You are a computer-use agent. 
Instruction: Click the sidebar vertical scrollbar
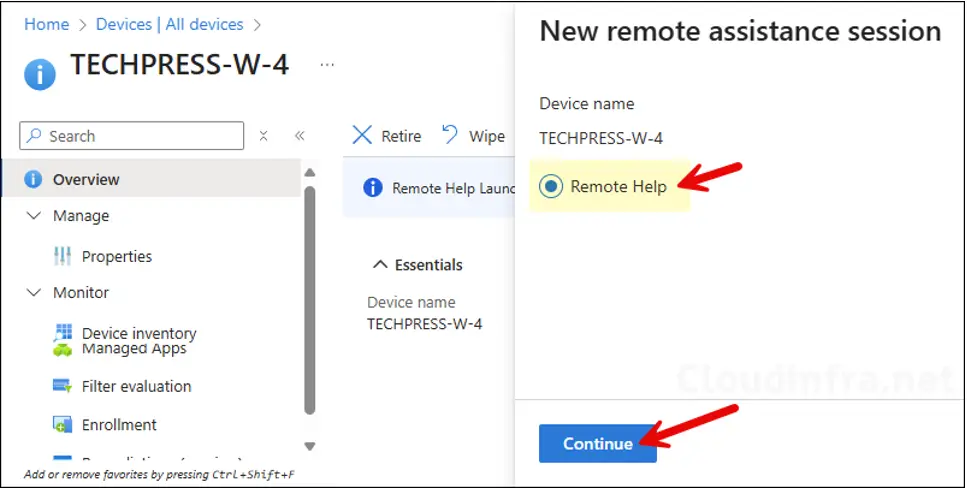pos(309,300)
